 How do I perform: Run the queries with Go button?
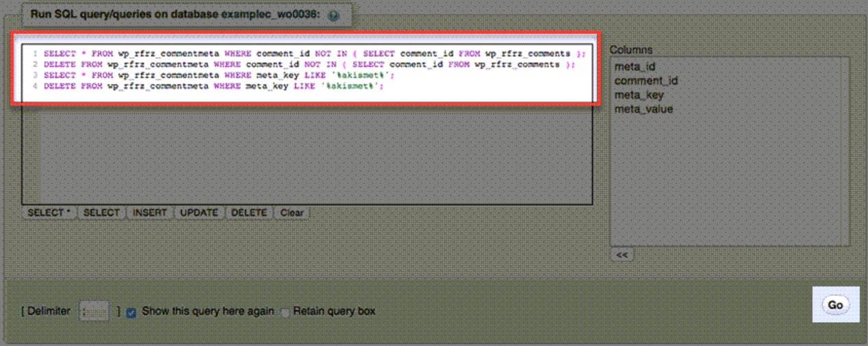point(835,305)
